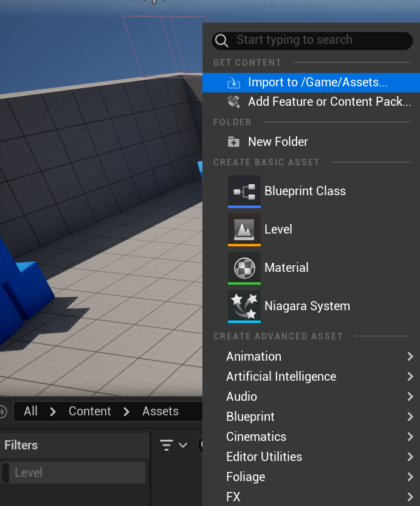Create a New Folder

coord(311,142)
